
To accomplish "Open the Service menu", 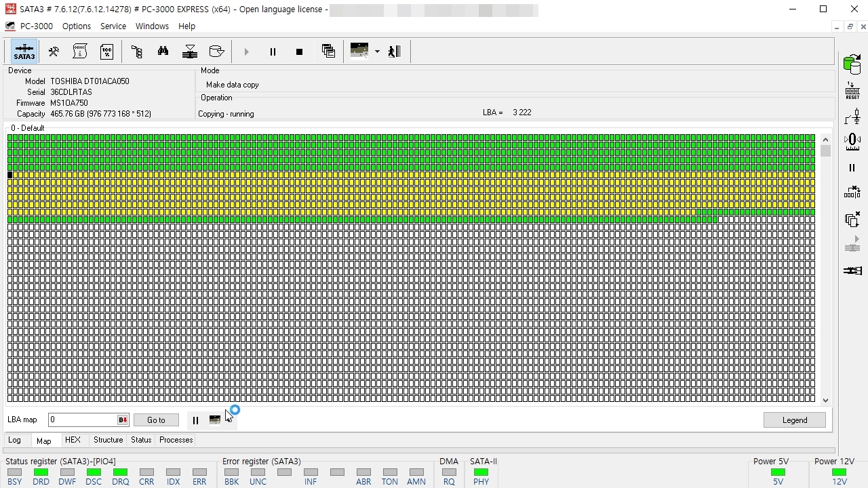I will click(113, 26).
